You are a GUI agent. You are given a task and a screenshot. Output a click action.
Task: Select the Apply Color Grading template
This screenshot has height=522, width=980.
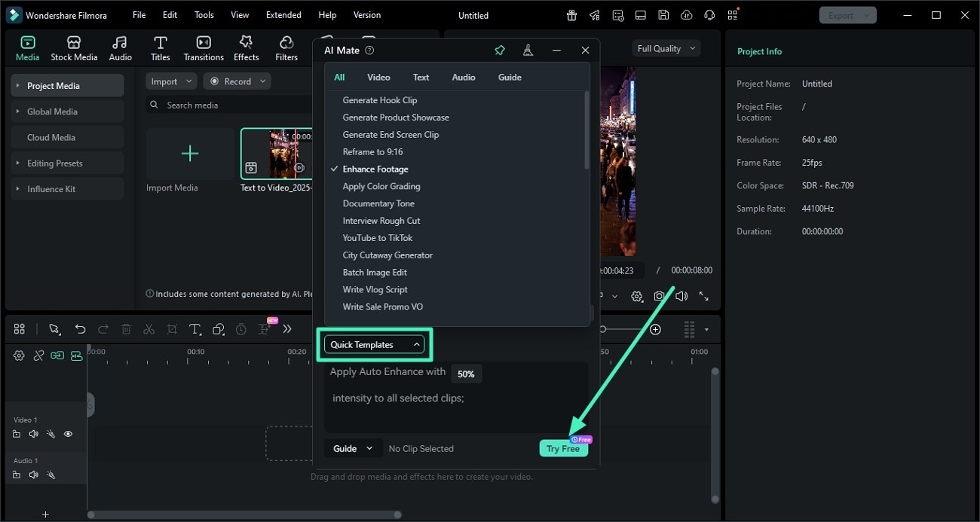[381, 186]
